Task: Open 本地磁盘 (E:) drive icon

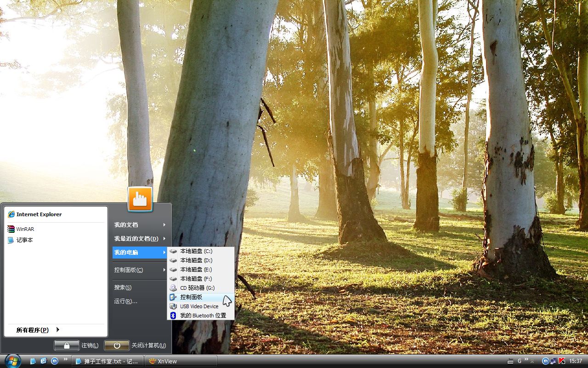Action: point(173,270)
